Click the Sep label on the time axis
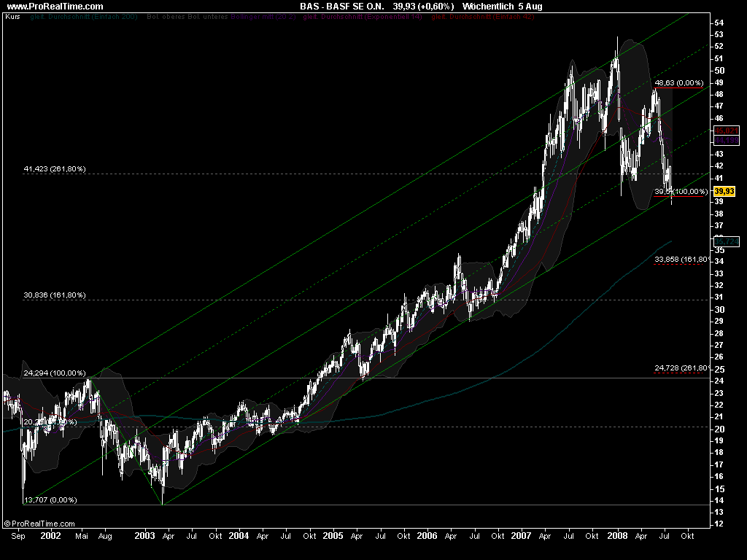 18,536
